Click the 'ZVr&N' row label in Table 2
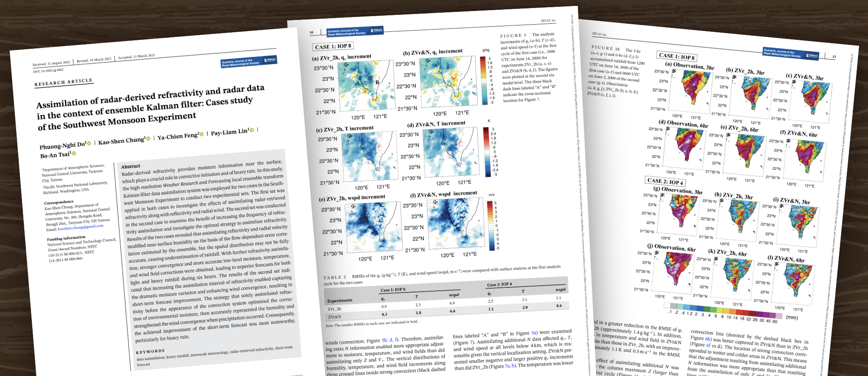The width and height of the screenshot is (868, 376). (x=335, y=317)
